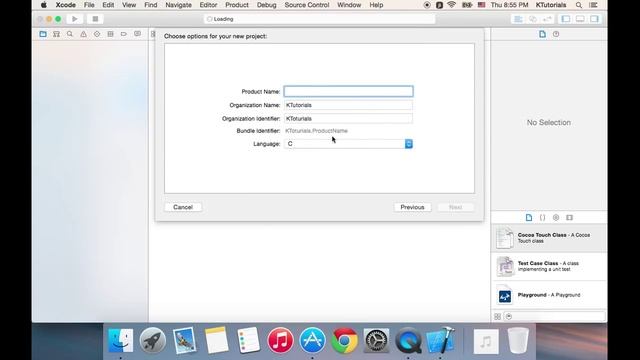Switch library to icon grid view
This screenshot has width=640, height=360.
[498, 317]
